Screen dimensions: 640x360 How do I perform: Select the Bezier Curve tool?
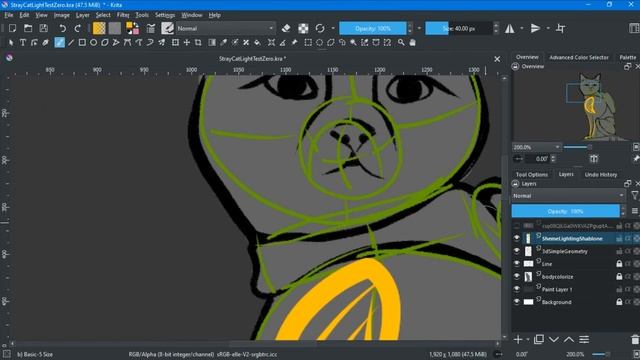tap(127, 42)
